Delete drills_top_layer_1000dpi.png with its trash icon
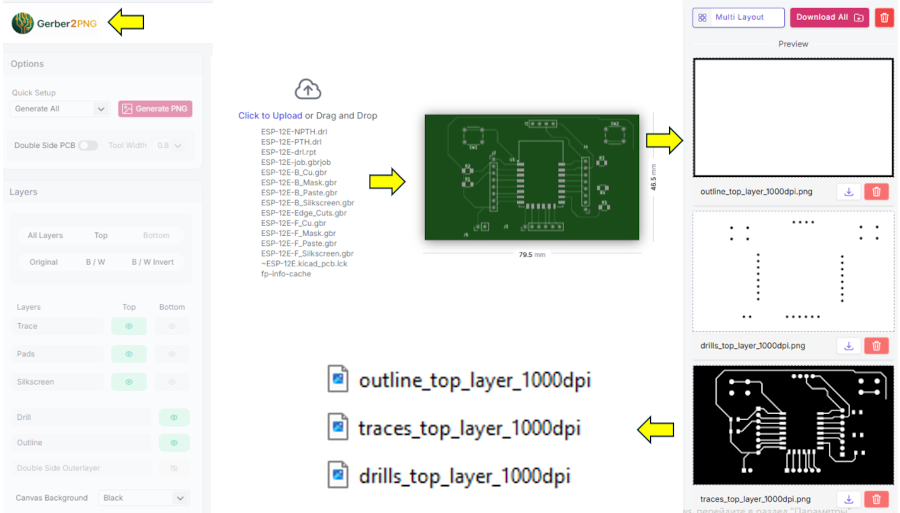The height and width of the screenshot is (513, 900). (x=876, y=346)
